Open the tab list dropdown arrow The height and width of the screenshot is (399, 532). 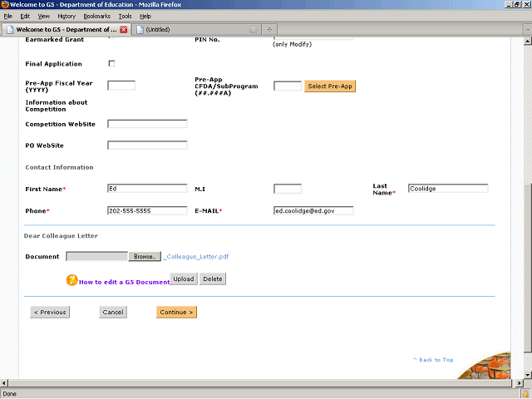tap(528, 30)
